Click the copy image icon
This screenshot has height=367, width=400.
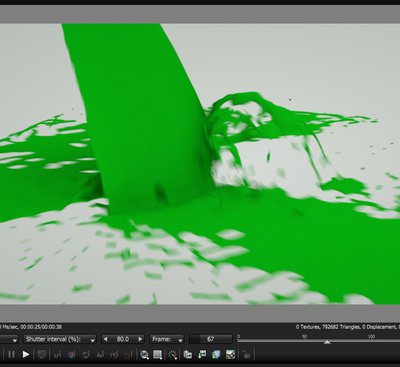[188, 354]
